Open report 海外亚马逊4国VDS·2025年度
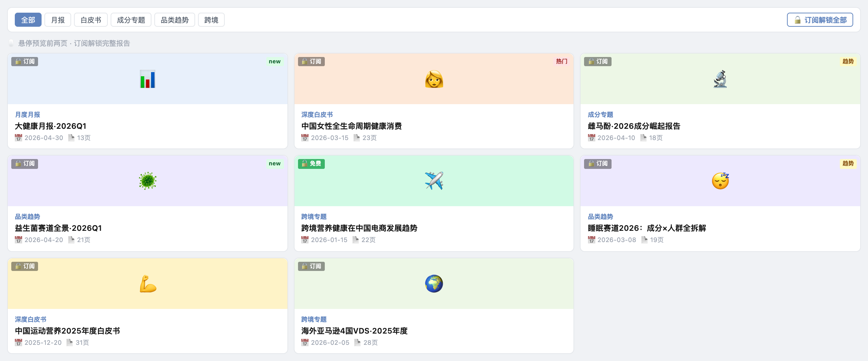Image resolution: width=868 pixels, height=361 pixels. pos(354,331)
